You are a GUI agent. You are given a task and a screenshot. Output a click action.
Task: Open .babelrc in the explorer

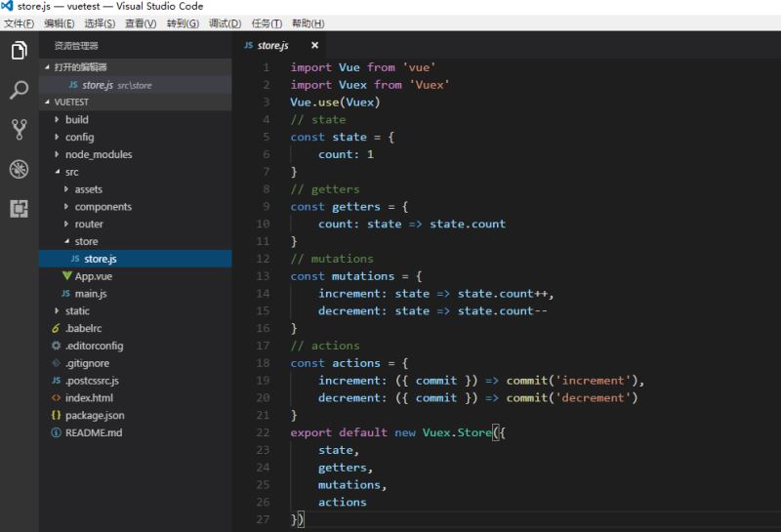pyautogui.click(x=136, y=328)
